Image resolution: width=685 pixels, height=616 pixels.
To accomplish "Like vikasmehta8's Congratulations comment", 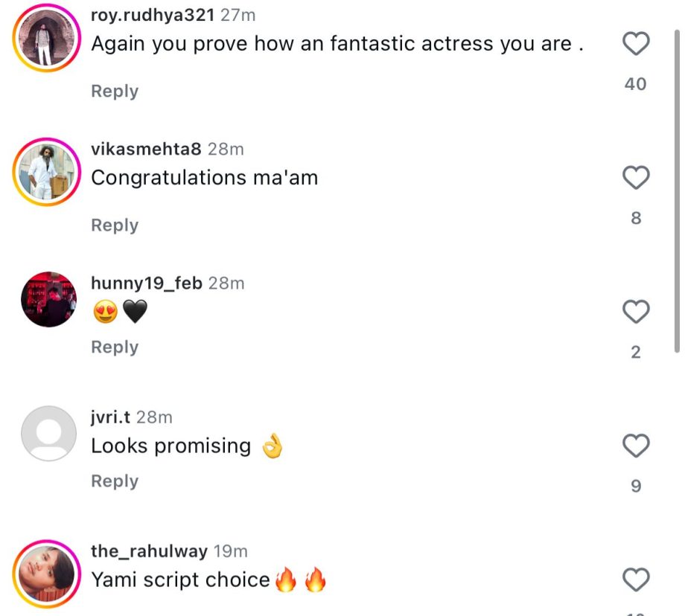I will 635,178.
